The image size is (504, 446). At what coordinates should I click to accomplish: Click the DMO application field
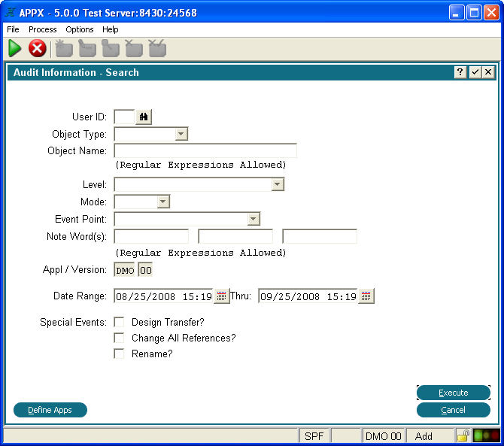(x=125, y=270)
